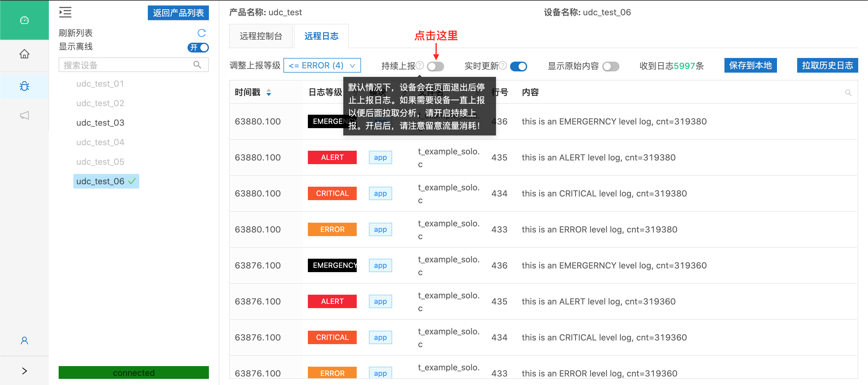Select device udc_test_01
The height and width of the screenshot is (385, 868).
click(x=100, y=84)
